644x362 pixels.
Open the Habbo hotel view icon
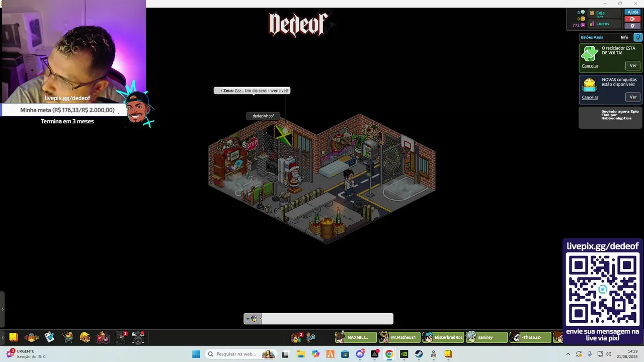coord(14,337)
